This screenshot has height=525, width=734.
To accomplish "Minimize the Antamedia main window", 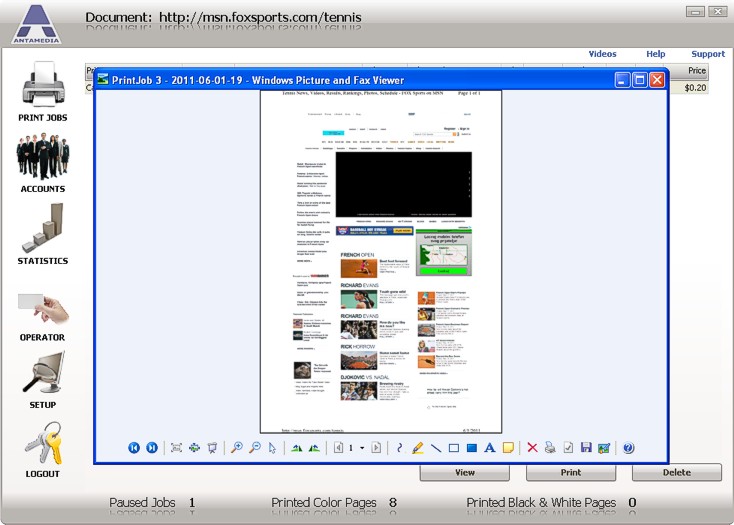I will click(x=695, y=12).
